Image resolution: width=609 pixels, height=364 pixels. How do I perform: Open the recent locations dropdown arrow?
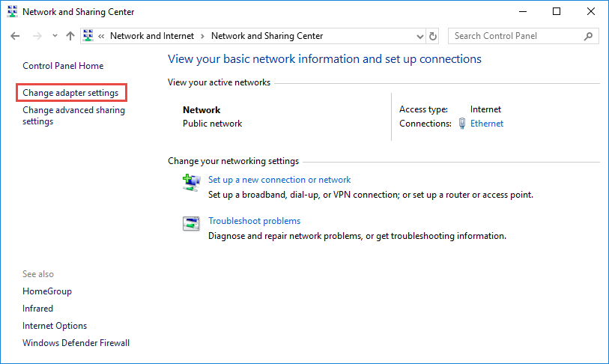(55, 36)
